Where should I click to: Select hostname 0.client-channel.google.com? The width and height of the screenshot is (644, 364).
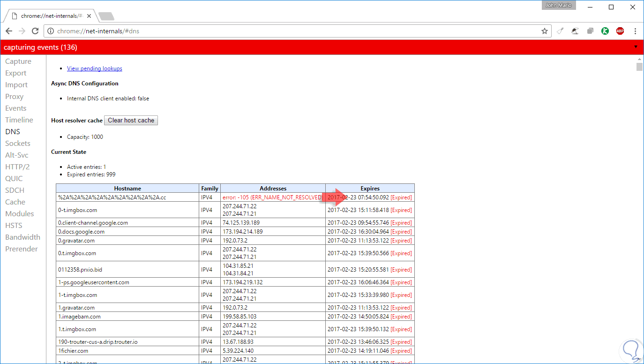click(x=93, y=223)
